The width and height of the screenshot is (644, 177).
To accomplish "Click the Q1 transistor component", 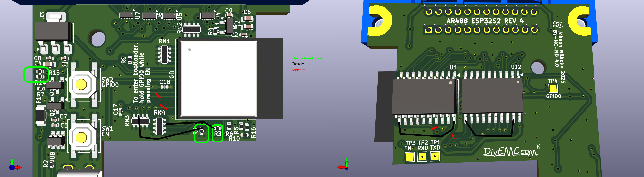I will point(56,86).
